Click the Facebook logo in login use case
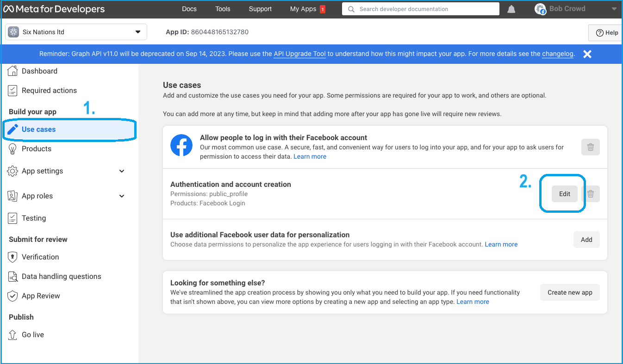The width and height of the screenshot is (623, 364). tap(181, 146)
